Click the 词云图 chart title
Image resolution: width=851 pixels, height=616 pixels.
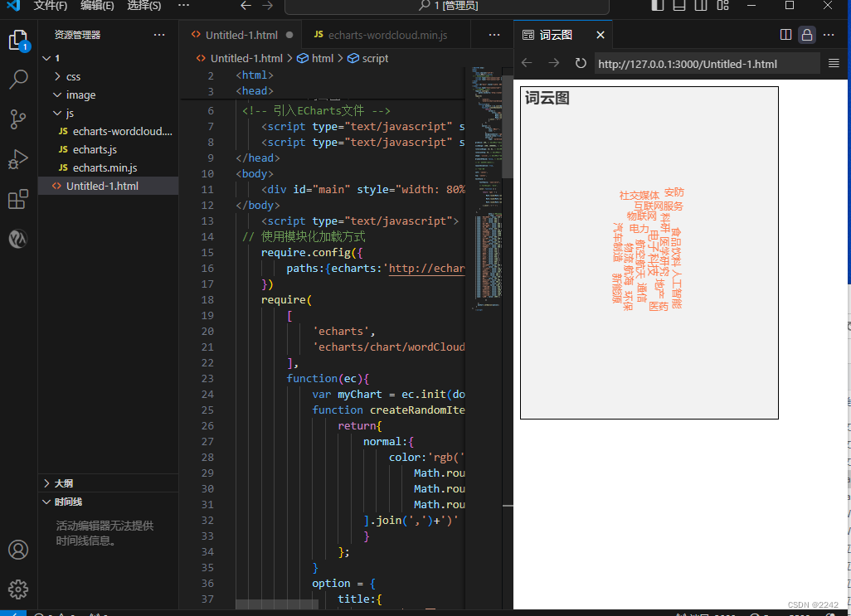[x=547, y=98]
